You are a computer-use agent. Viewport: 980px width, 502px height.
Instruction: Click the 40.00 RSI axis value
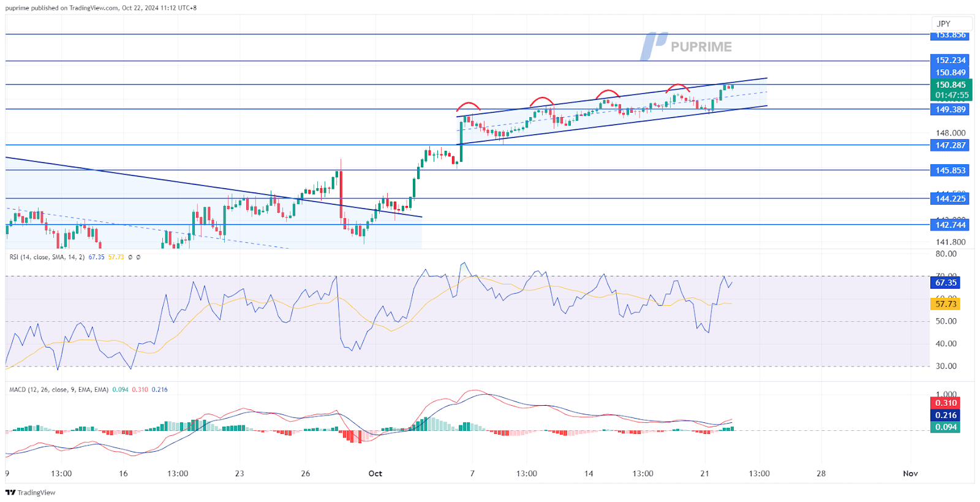coord(946,344)
